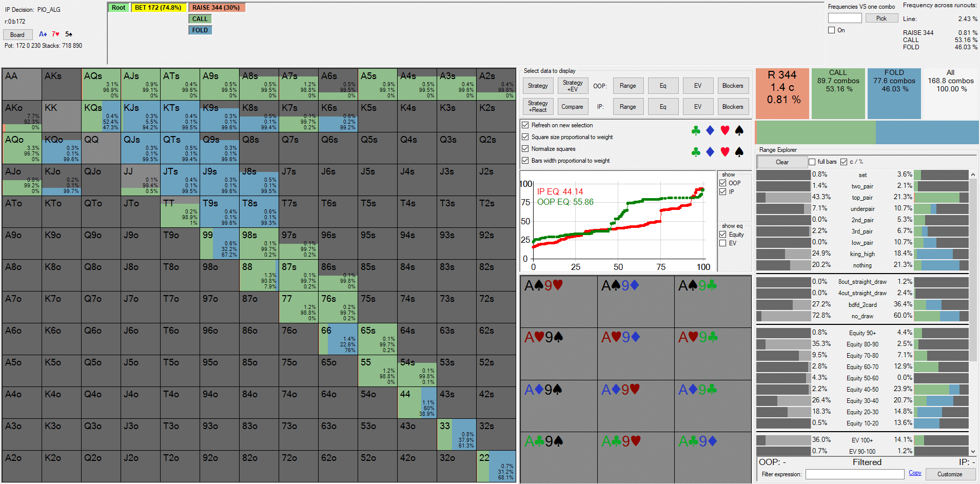Viewport: 980px width, 484px height.
Task: Uncheck Normalize squares option
Action: click(525, 149)
